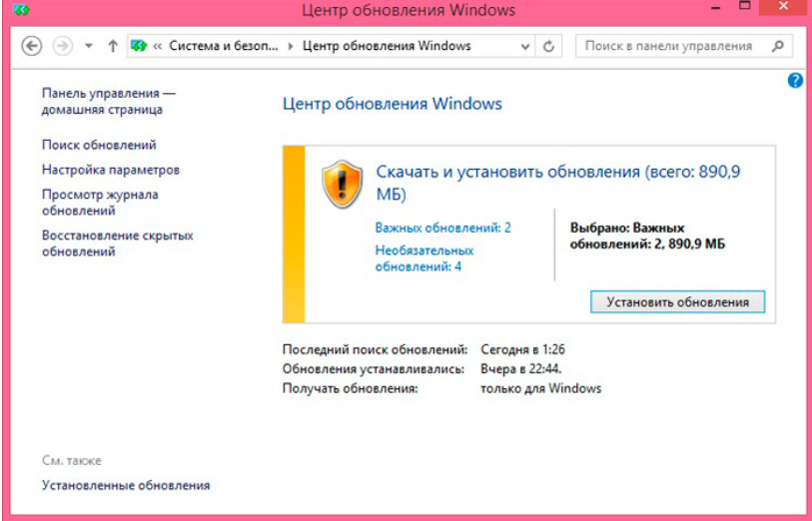This screenshot has width=812, height=521.
Task: Click the text Вчера в 22:44.
Action: 521,369
